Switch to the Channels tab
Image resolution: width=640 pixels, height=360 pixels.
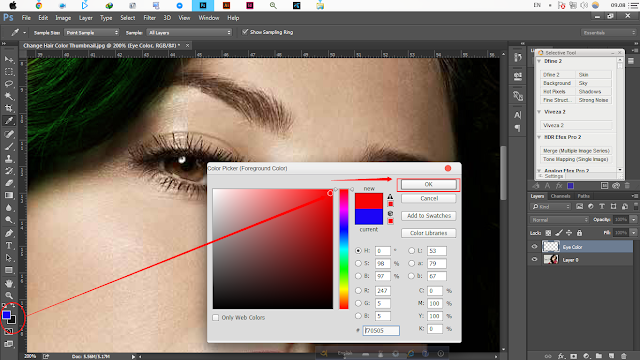coord(560,196)
